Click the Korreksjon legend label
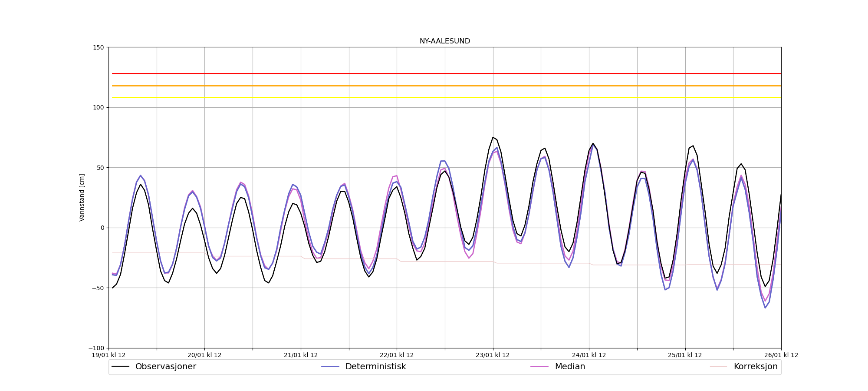 click(755, 367)
